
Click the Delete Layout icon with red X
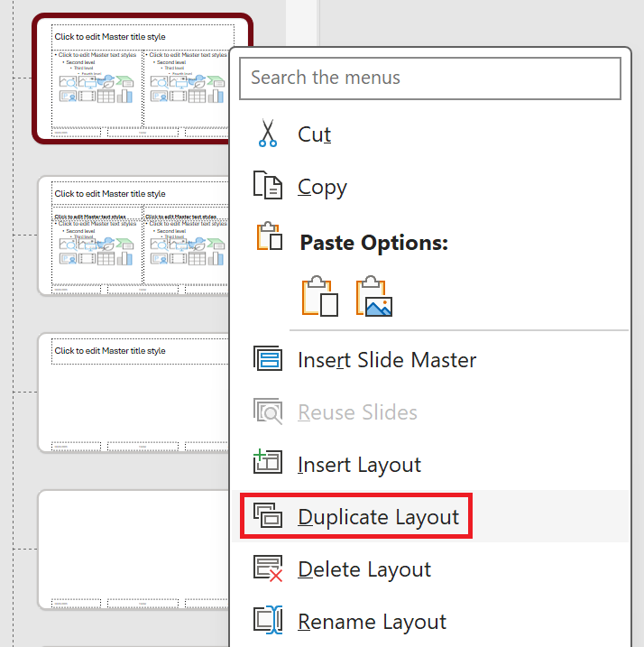click(x=268, y=568)
